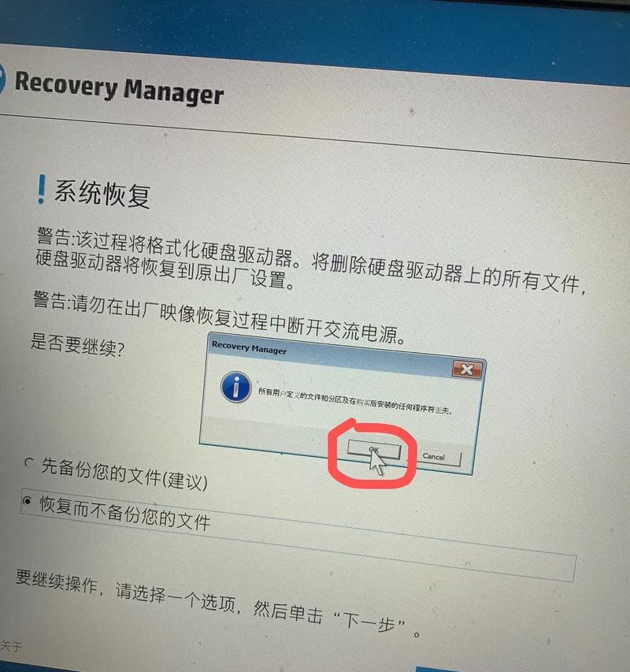Image resolution: width=630 pixels, height=672 pixels.
Task: Select the 先备份您的文件(建议) radio button
Action: click(x=29, y=463)
